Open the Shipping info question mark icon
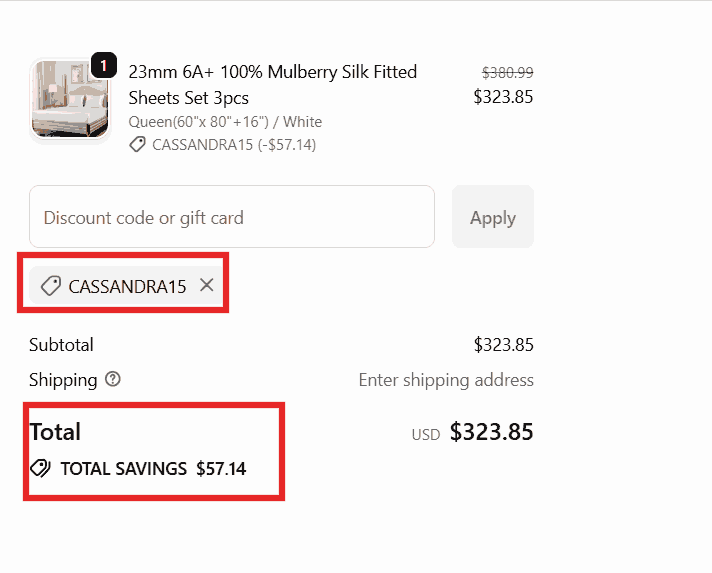This screenshot has height=573, width=712. [113, 380]
